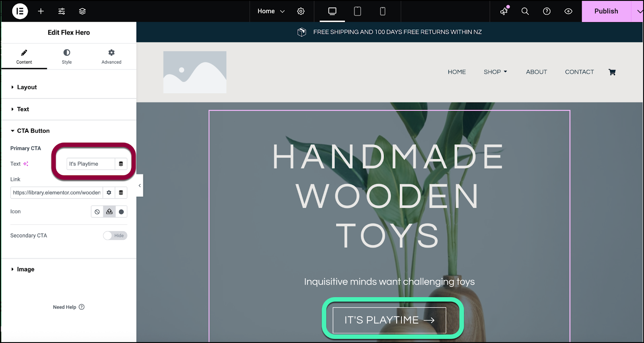Click the AI sparkle icon beside Text
644x343 pixels.
point(26,164)
